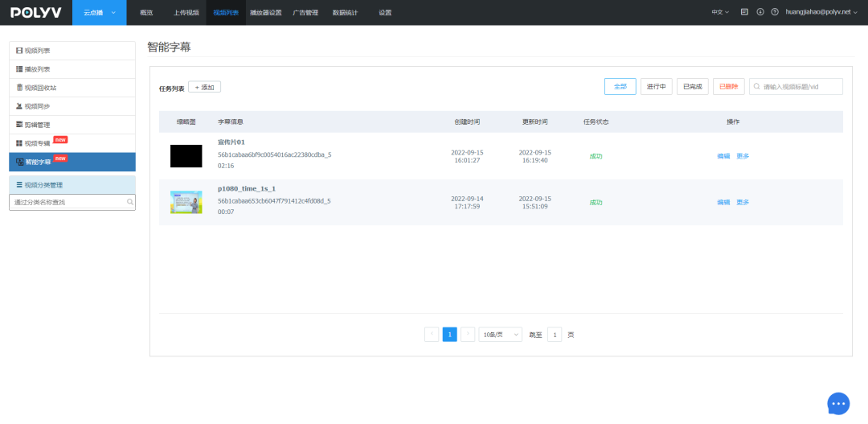Filter tasks by 已删除

point(729,87)
